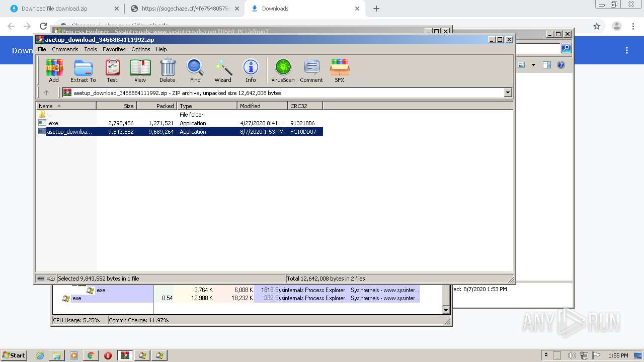
Task: Click the taskbar clock showing 1:55 PM
Action: (x=618, y=355)
